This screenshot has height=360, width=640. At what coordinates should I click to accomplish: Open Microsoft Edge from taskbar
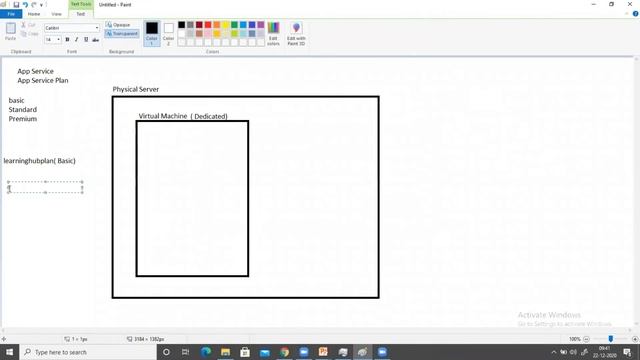(x=206, y=352)
